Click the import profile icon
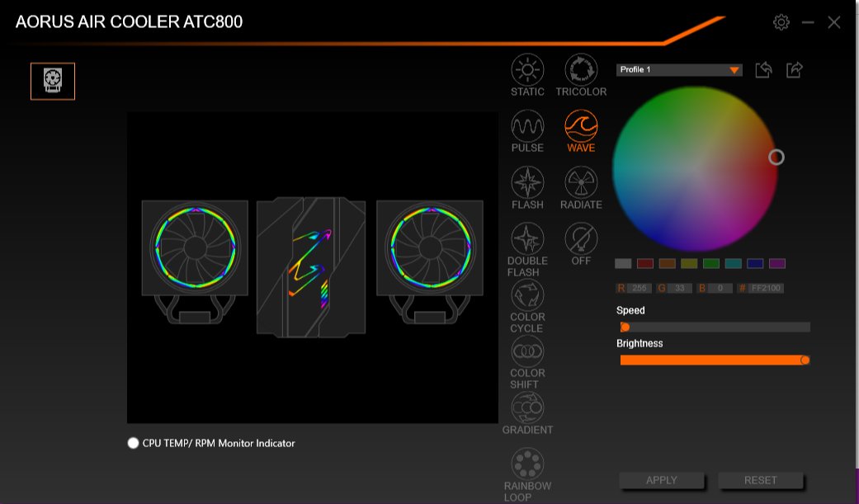Screen dimensions: 859x504 [763, 70]
